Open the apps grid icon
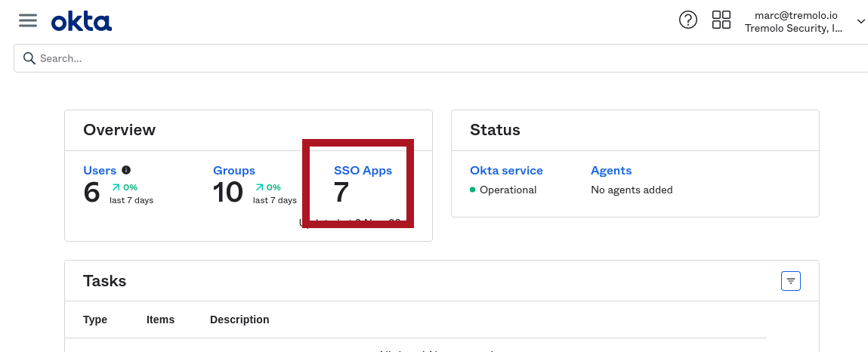 (721, 20)
